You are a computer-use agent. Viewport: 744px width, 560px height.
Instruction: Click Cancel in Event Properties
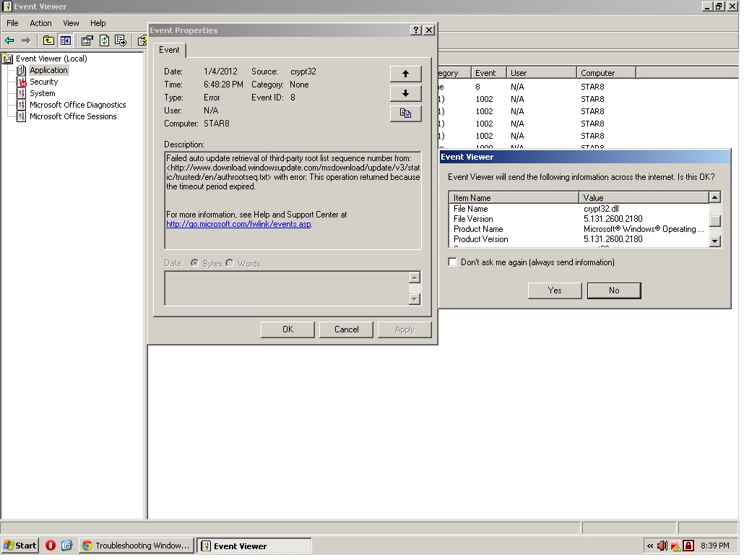347,329
